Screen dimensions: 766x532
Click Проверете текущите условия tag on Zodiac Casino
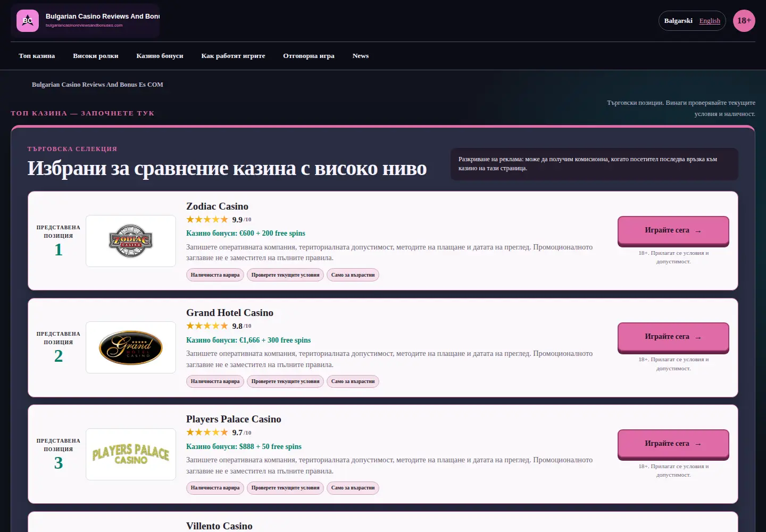tap(285, 275)
